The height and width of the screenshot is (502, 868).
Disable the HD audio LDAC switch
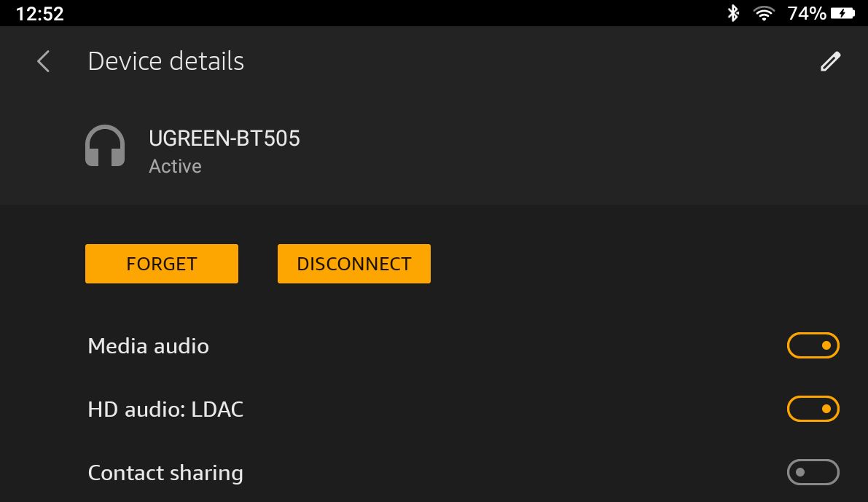tap(813, 409)
